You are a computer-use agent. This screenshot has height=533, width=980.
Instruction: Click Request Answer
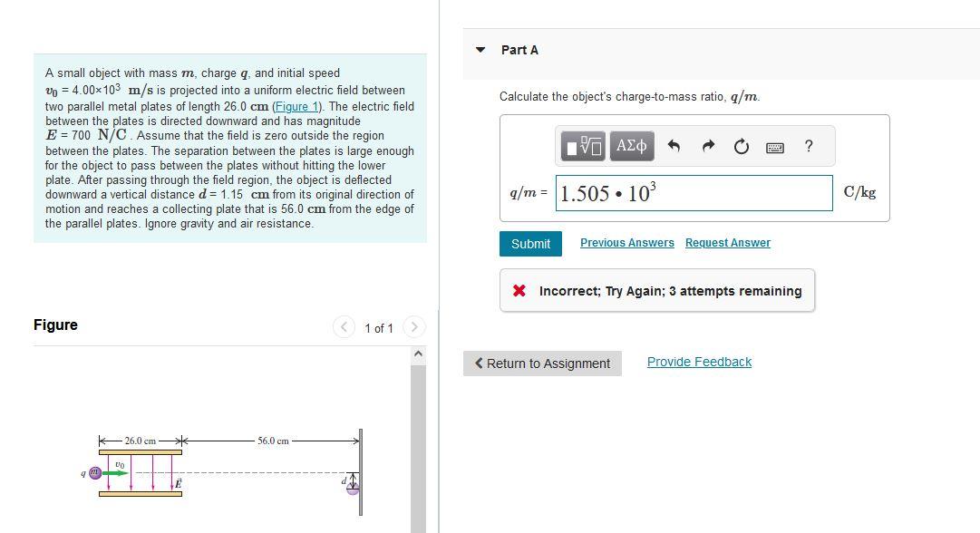[727, 242]
